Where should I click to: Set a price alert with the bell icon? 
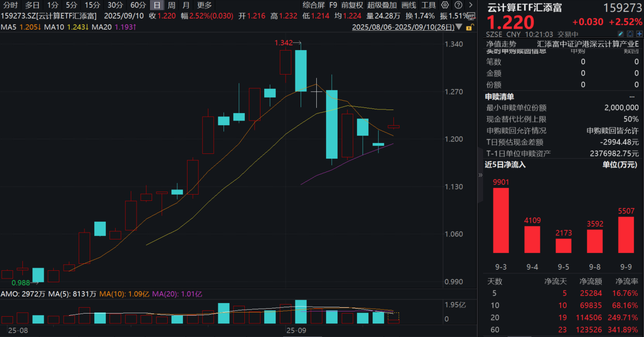point(630,33)
